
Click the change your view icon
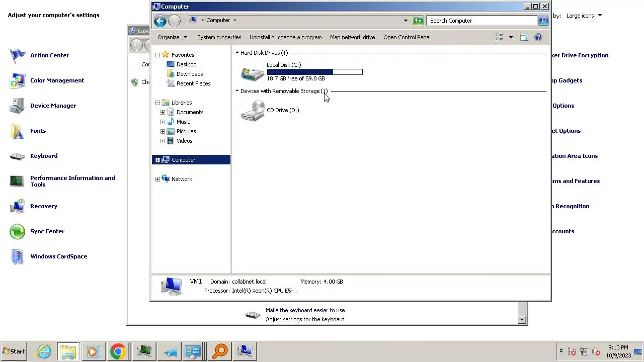(x=499, y=37)
